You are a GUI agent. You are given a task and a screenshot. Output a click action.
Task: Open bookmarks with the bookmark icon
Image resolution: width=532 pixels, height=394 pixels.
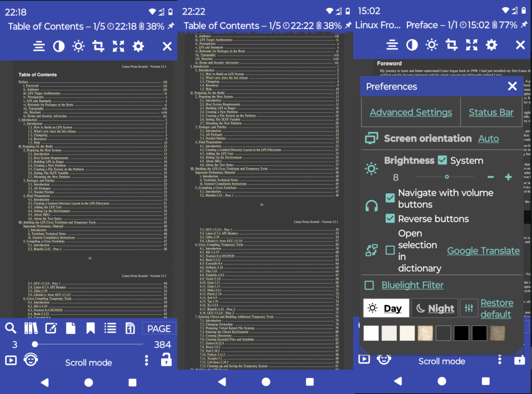click(90, 328)
